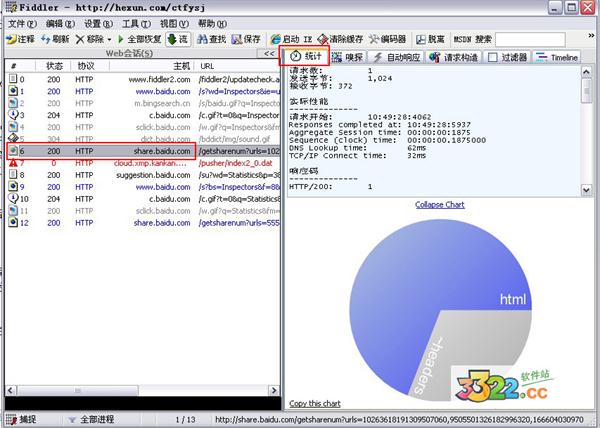The height and width of the screenshot is (428, 600).
Task: Select session 7 error warning icon
Action: [x=13, y=163]
